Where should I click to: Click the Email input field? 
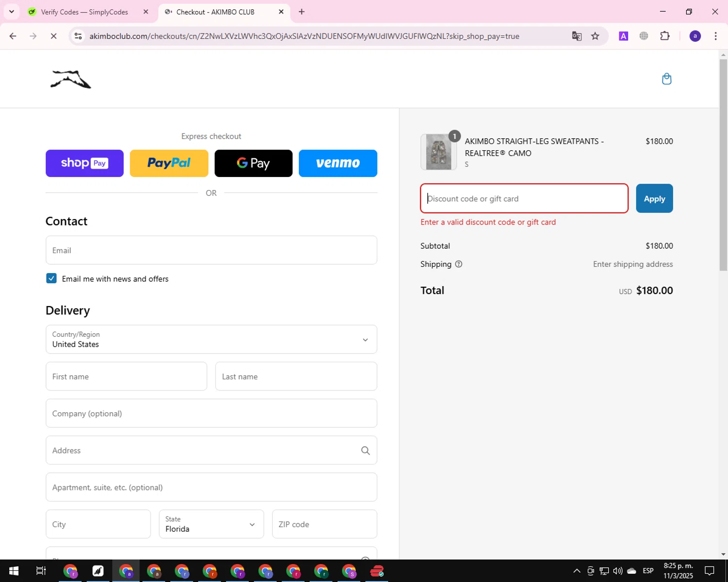coord(211,250)
